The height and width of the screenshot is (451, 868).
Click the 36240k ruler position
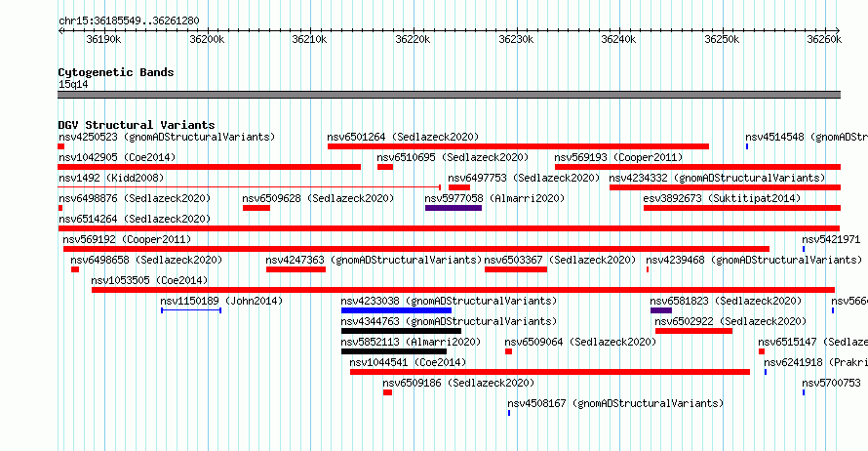[x=618, y=39]
